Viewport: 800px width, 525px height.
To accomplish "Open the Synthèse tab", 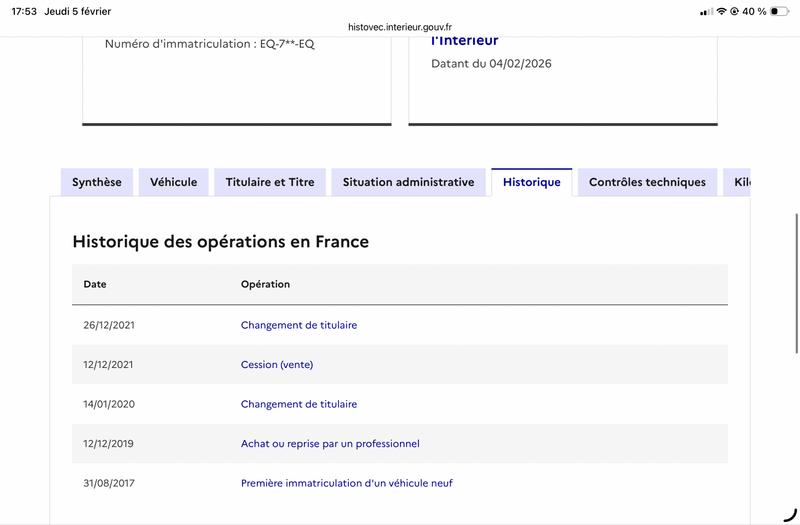I will [97, 182].
